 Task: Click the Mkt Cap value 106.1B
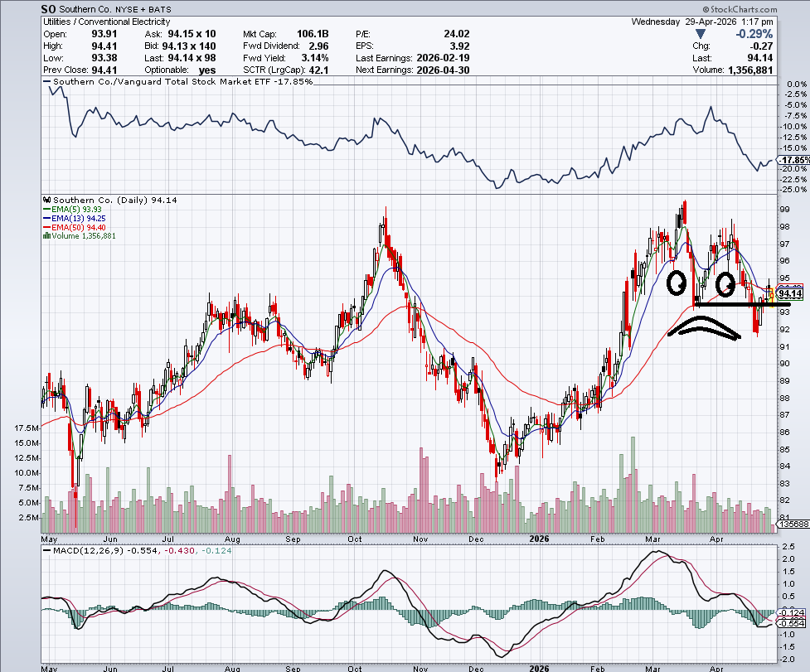coord(313,34)
